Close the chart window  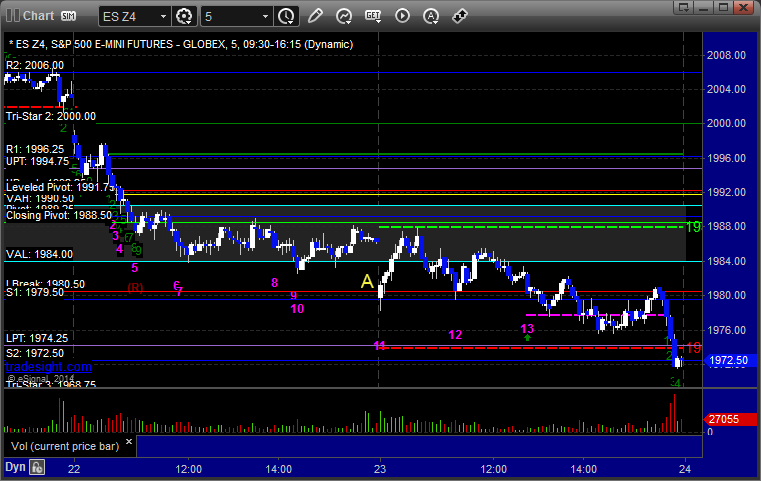pyautogui.click(x=744, y=7)
